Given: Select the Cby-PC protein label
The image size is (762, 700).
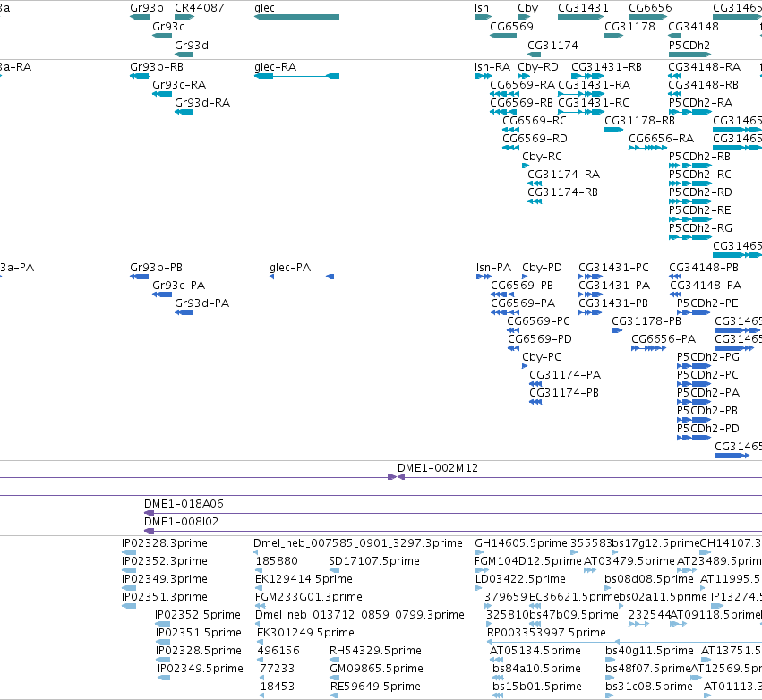Looking at the screenshot, I should (x=542, y=356).
